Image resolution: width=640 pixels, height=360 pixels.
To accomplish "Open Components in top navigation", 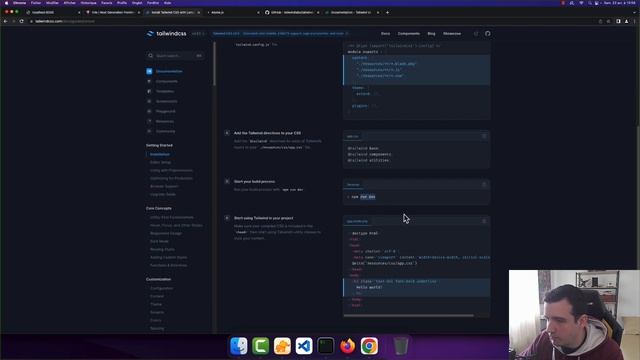I will coord(409,33).
